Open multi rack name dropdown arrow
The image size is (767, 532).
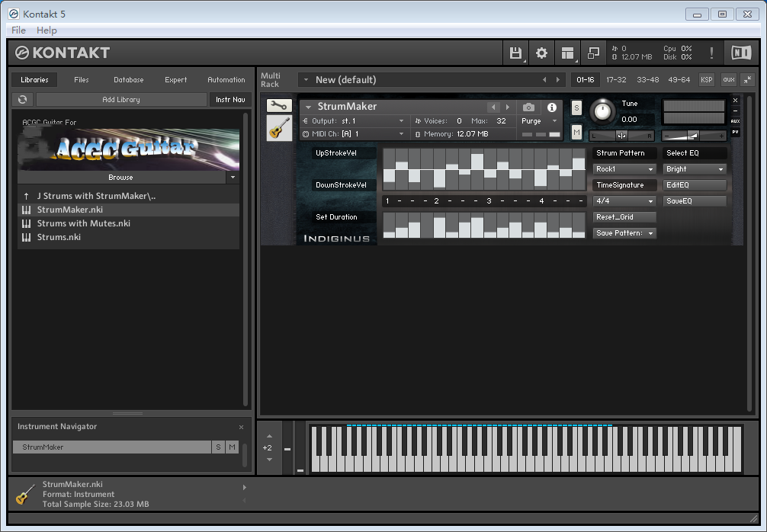click(x=306, y=80)
